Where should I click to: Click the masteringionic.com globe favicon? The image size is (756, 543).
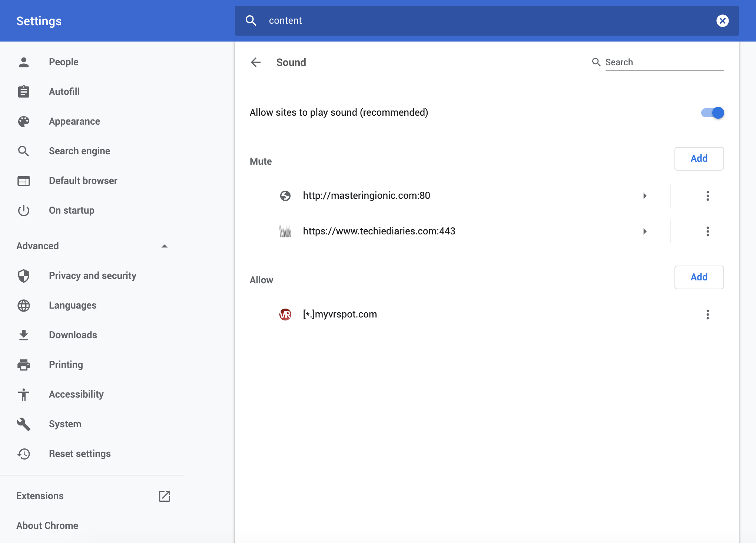[x=285, y=195]
